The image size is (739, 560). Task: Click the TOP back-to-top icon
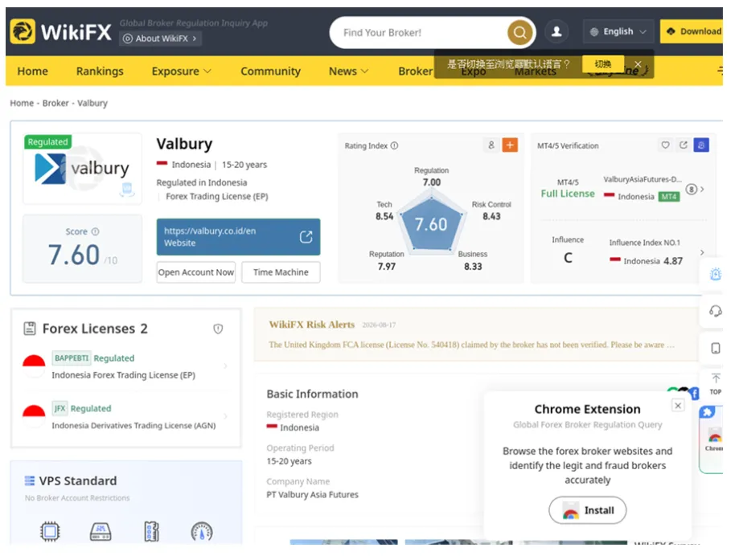tap(716, 384)
